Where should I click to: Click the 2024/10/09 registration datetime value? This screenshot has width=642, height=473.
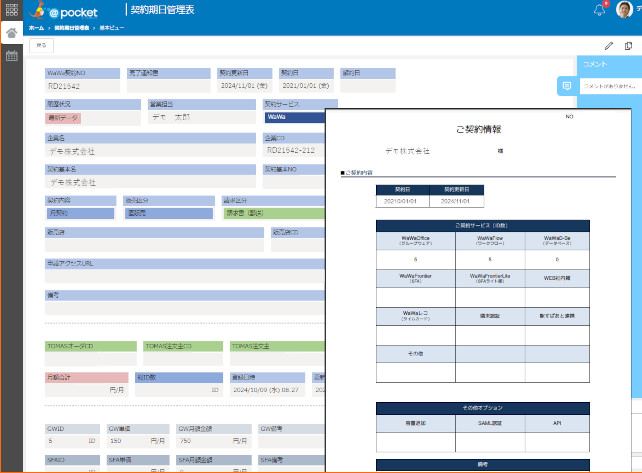pyautogui.click(x=266, y=390)
